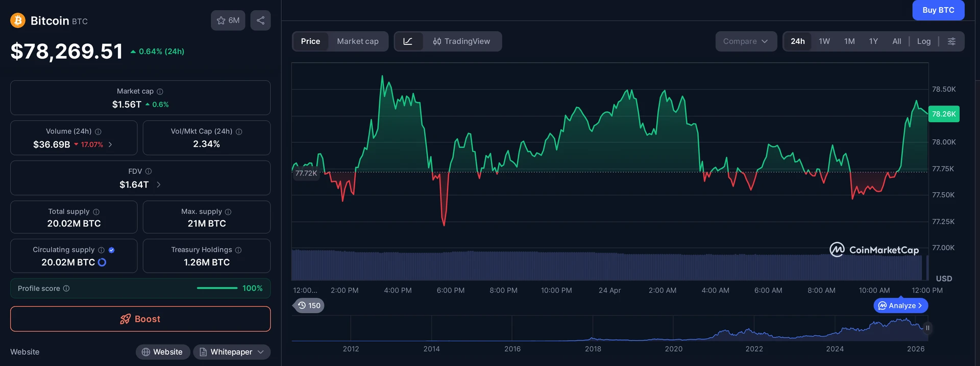980x366 pixels.
Task: Click the Buy BTC button
Action: [x=938, y=10]
